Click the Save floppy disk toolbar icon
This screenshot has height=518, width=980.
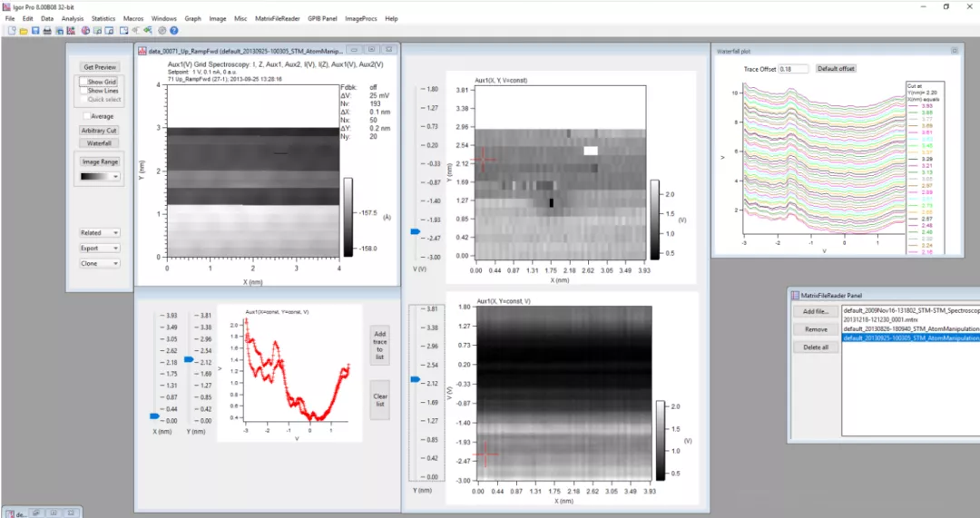pos(35,30)
